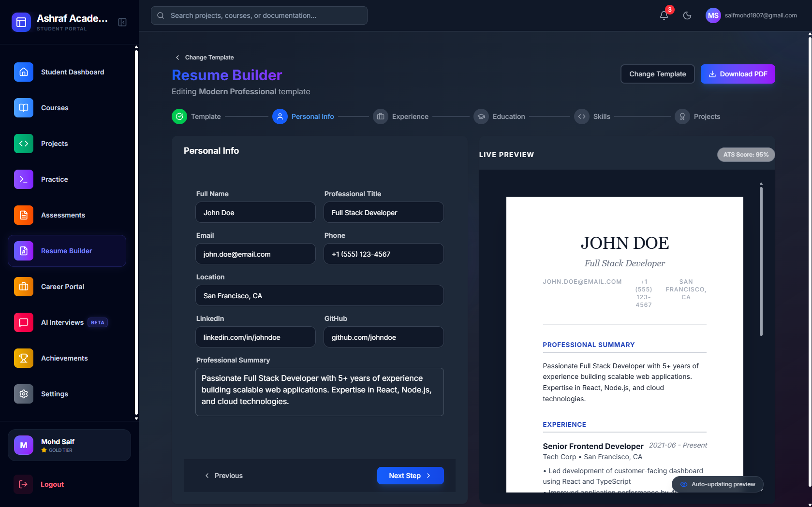Jump to the Skills step label
The image size is (812, 507).
click(602, 116)
